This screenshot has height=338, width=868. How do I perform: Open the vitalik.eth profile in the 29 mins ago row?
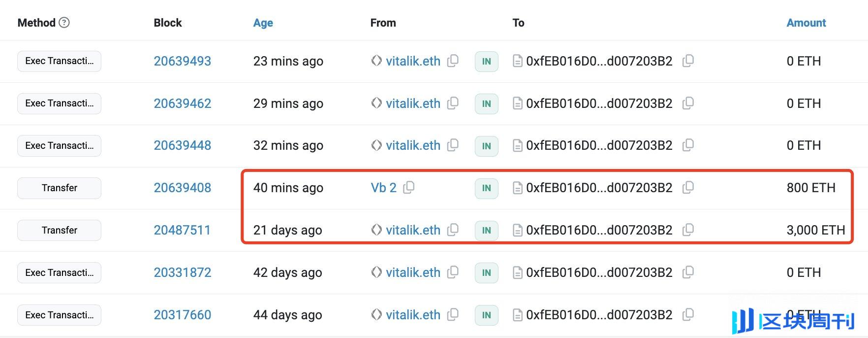(413, 103)
